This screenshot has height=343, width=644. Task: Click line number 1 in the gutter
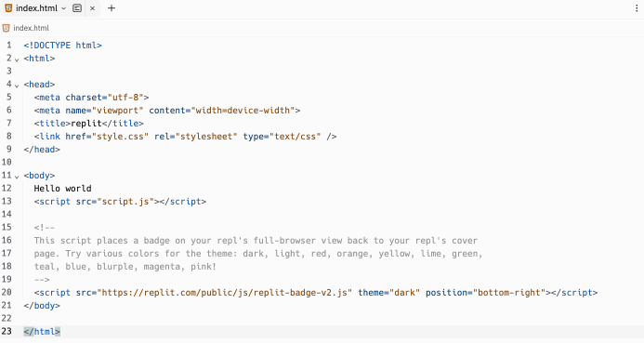click(x=9, y=45)
